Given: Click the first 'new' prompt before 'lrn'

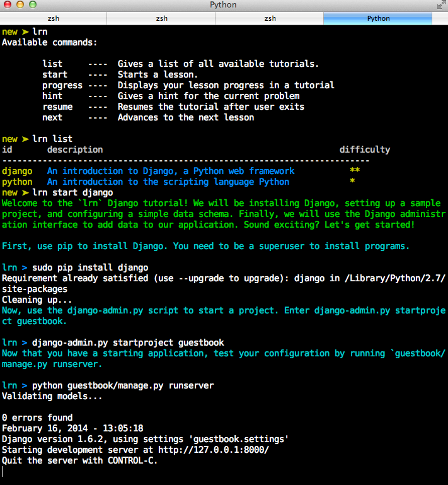Looking at the screenshot, I should point(9,32).
